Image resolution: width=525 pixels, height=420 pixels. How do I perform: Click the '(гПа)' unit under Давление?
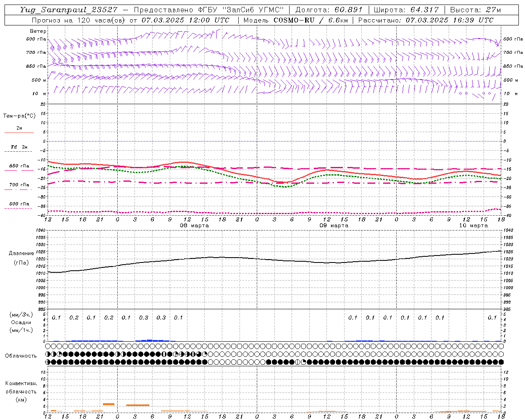coord(21,262)
